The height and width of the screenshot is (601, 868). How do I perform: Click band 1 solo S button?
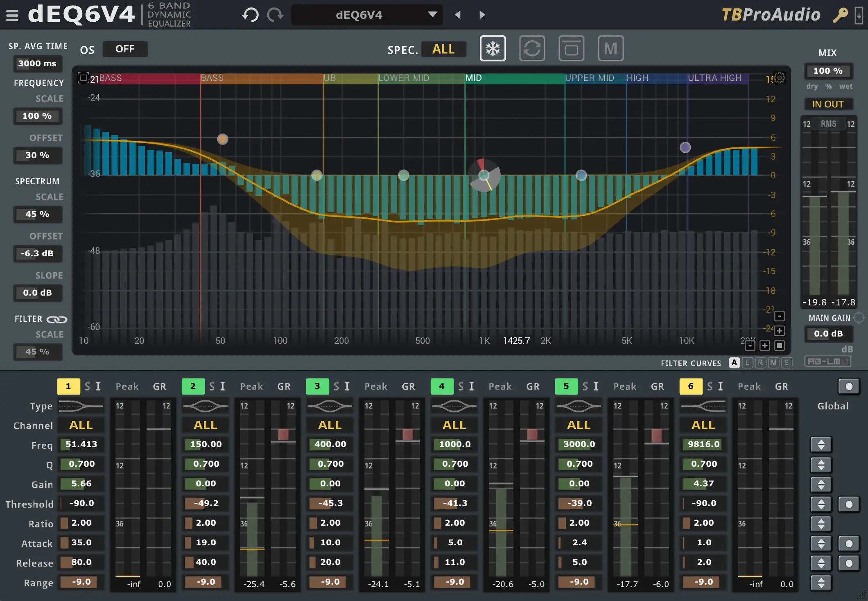pyautogui.click(x=88, y=386)
